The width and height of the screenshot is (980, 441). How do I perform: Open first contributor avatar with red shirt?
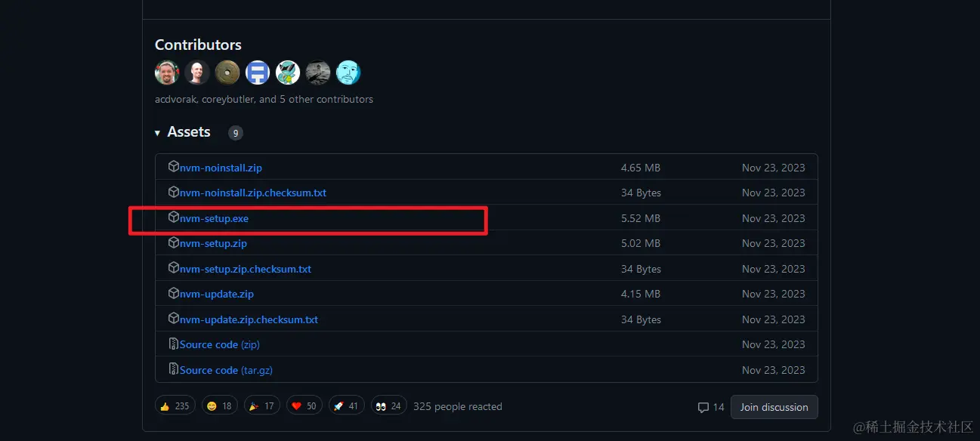point(167,72)
